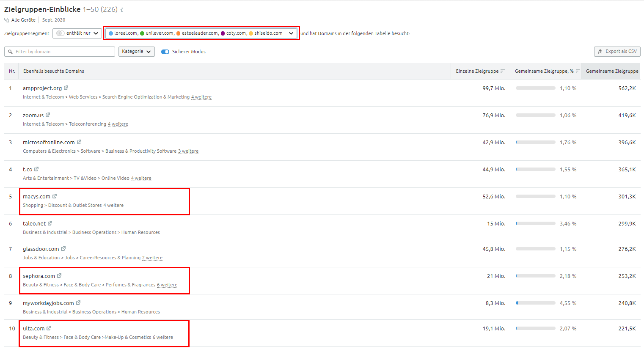Click the 'Ebenfalls besuchte Domains' column header
This screenshot has height=349, width=644.
[54, 71]
